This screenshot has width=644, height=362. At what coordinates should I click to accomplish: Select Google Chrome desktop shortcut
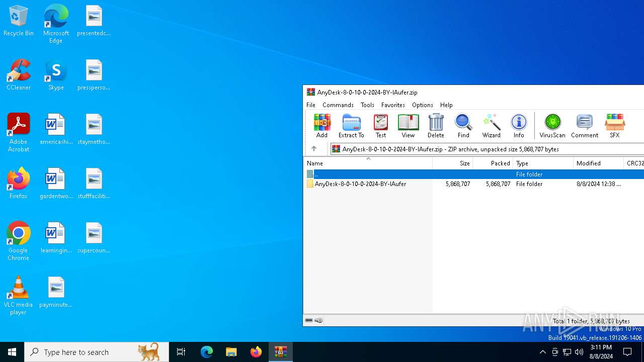pyautogui.click(x=19, y=241)
